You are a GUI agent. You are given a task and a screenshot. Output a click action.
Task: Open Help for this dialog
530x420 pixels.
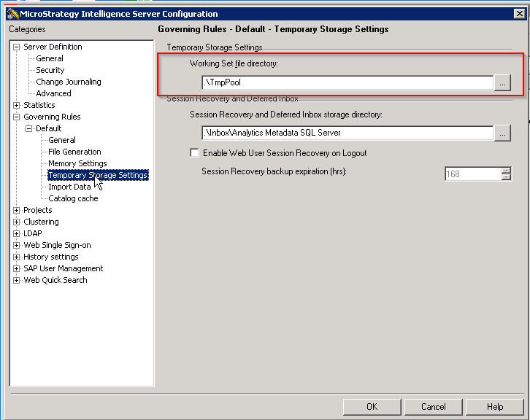tap(495, 406)
